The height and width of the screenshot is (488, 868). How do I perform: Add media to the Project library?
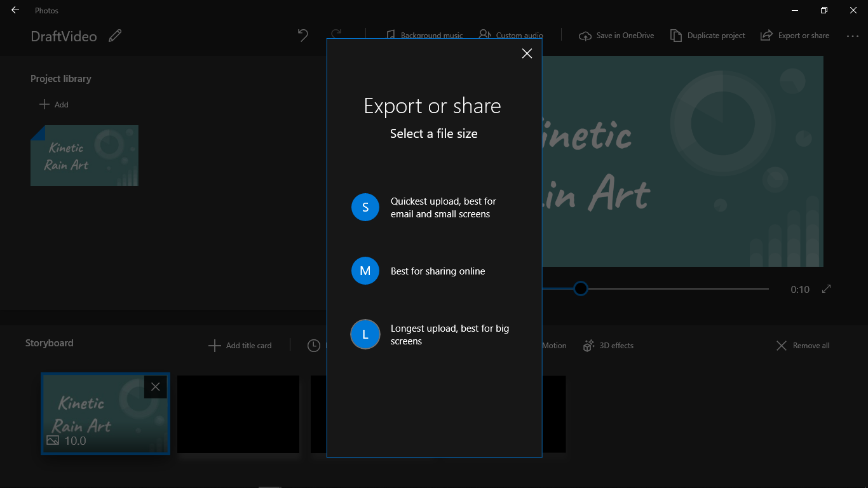(54, 104)
